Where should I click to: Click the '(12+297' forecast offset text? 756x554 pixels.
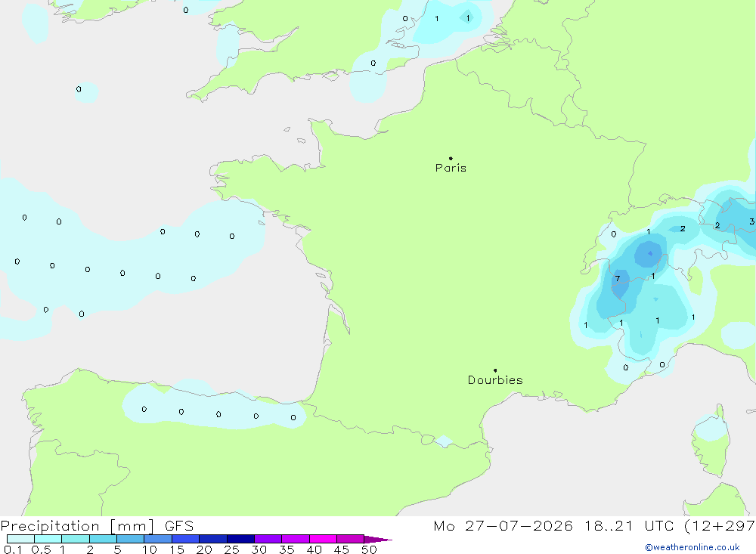point(720,526)
